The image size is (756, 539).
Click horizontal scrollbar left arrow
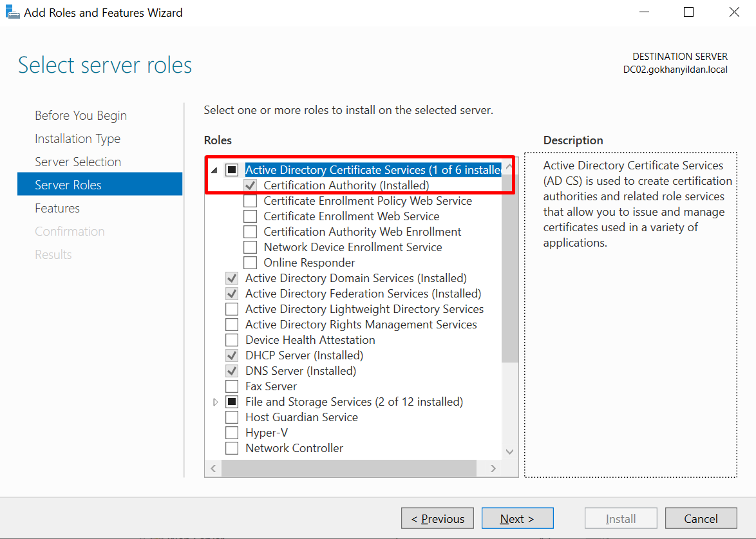213,468
